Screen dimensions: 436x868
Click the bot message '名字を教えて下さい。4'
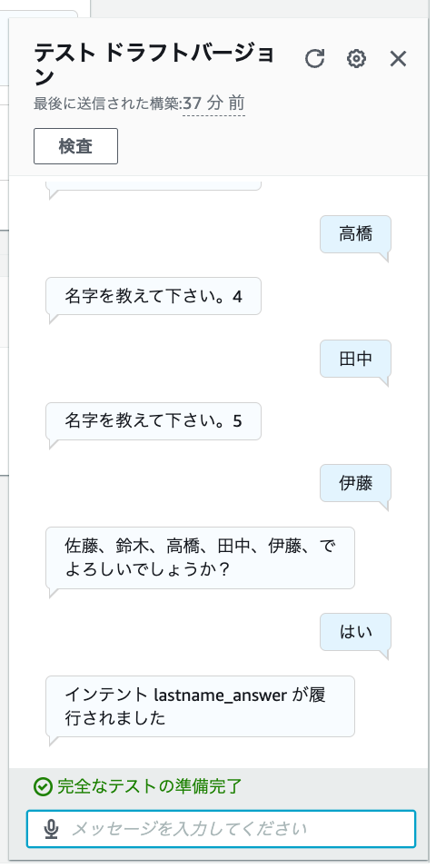tap(154, 296)
